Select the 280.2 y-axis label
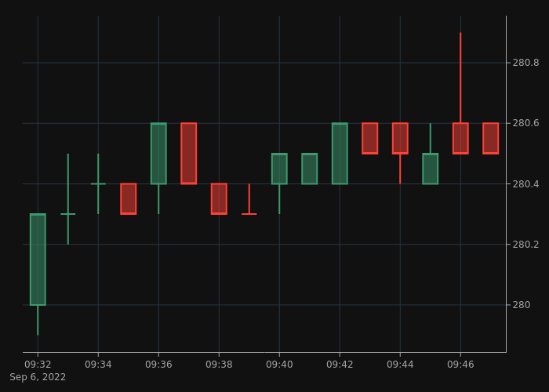The image size is (549, 392). pyautogui.click(x=525, y=245)
